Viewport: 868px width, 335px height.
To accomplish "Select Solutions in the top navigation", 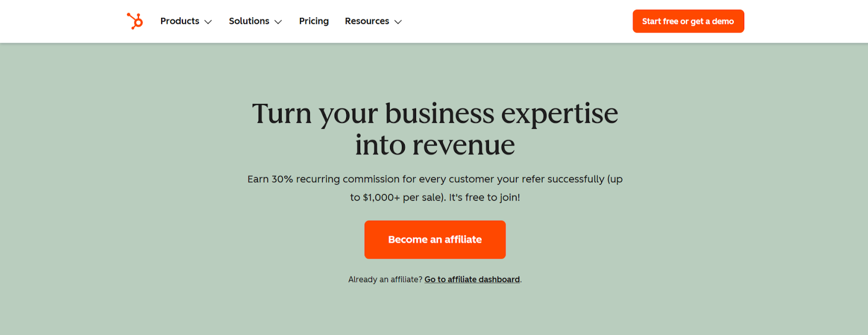I will coord(249,21).
